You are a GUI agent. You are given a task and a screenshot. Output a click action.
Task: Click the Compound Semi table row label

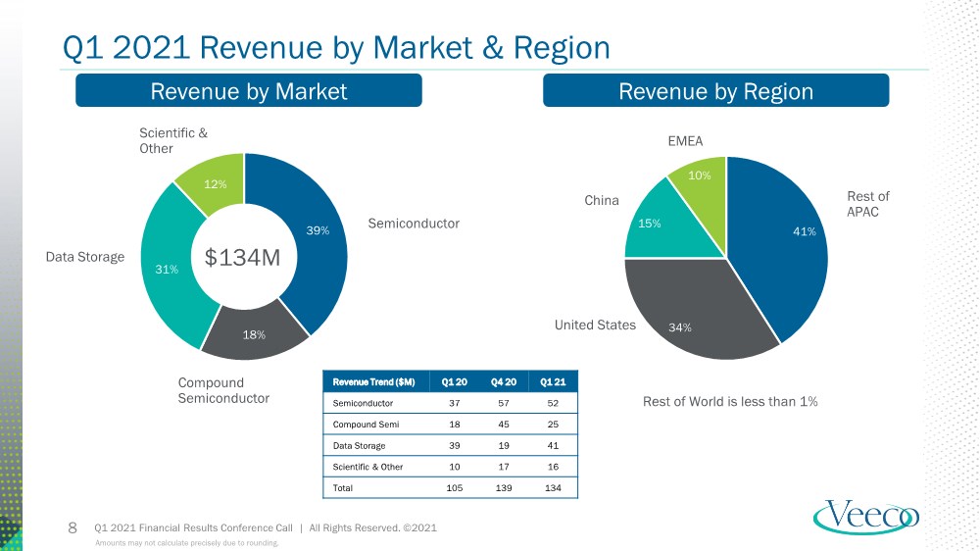pos(366,425)
